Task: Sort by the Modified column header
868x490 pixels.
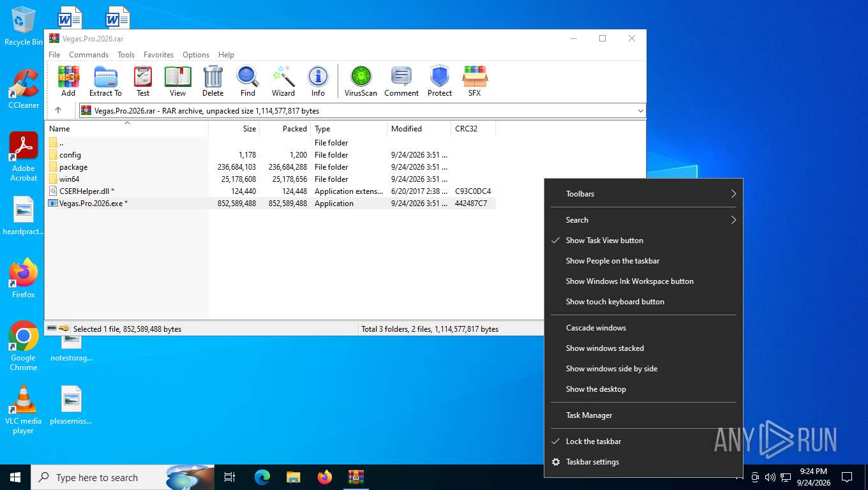Action: pyautogui.click(x=419, y=128)
